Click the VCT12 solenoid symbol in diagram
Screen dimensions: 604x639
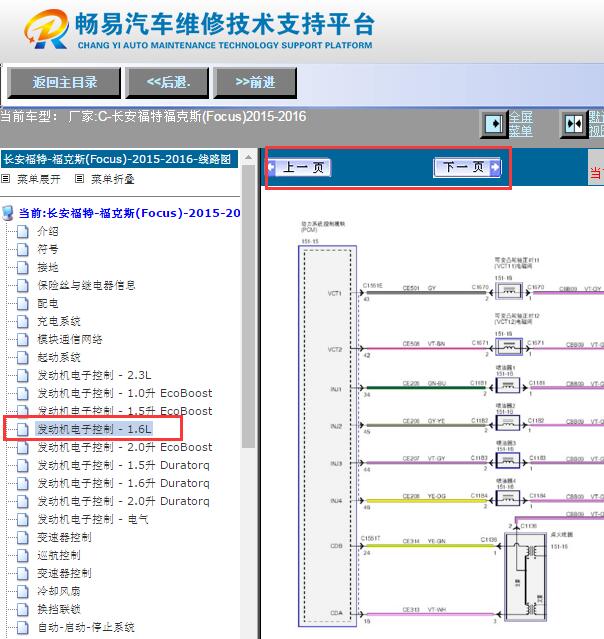[x=509, y=346]
